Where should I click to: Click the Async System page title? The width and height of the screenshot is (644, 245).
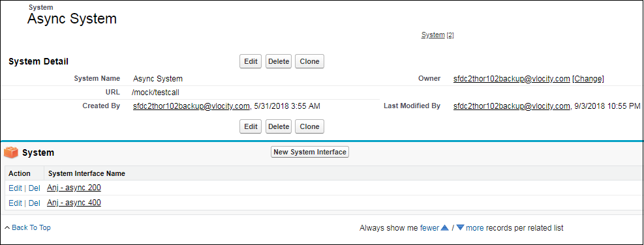click(x=72, y=19)
